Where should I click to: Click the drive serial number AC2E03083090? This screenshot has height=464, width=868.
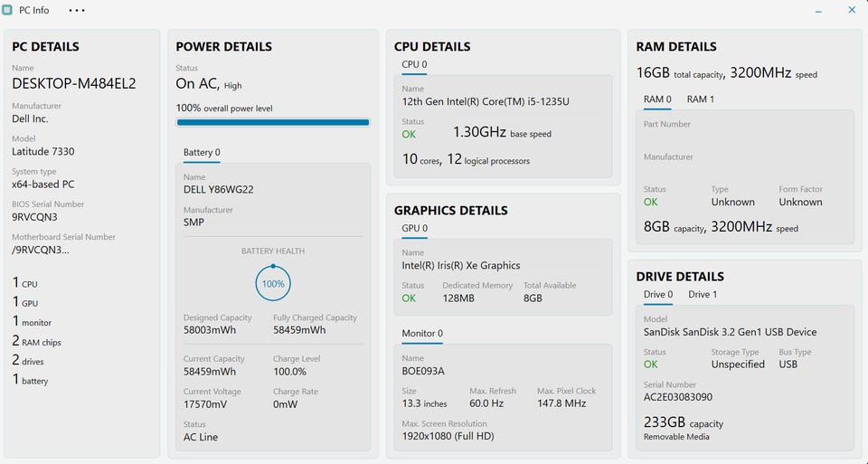(x=677, y=397)
